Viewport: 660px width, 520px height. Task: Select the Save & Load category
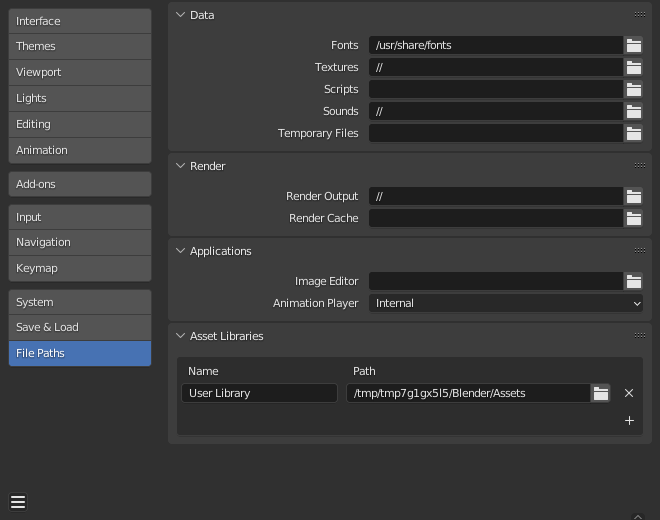pos(80,327)
